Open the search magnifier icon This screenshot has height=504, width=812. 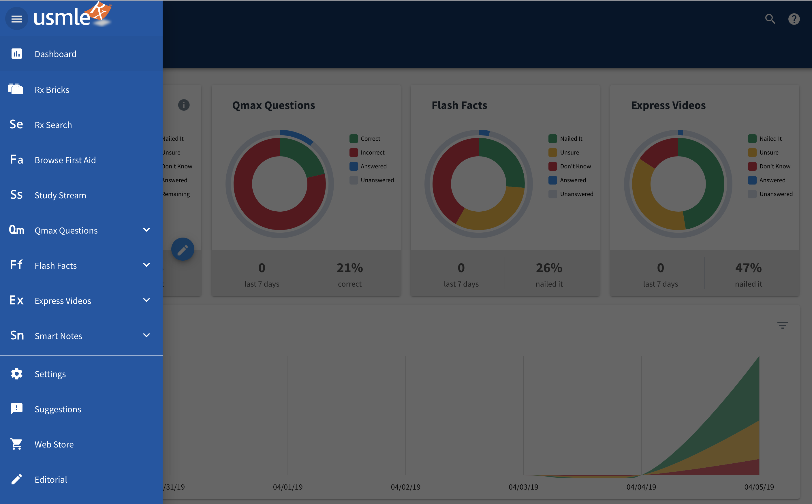pyautogui.click(x=770, y=19)
